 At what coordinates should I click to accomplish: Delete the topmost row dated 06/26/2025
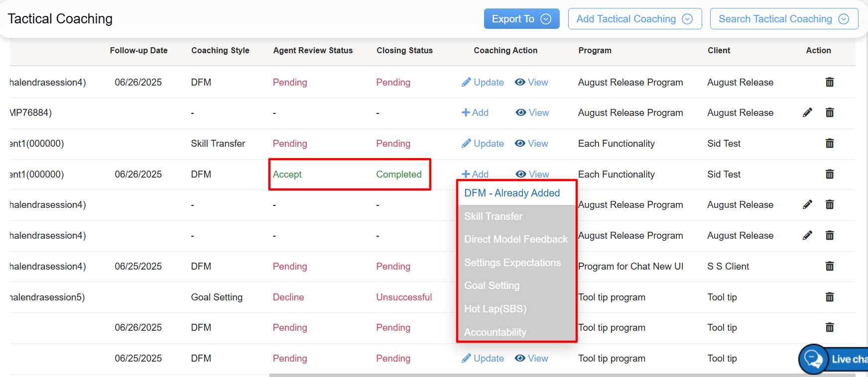point(829,82)
